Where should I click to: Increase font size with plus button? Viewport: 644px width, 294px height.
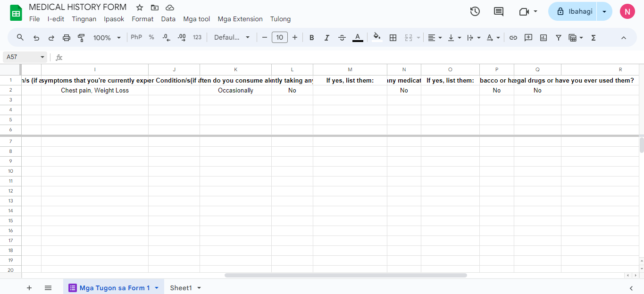click(295, 37)
